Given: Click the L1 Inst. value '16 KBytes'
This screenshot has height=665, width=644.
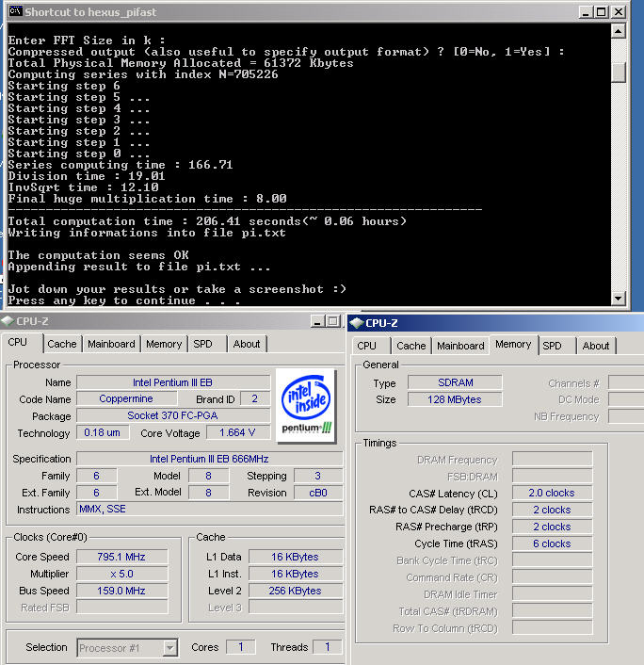Looking at the screenshot, I should click(296, 574).
